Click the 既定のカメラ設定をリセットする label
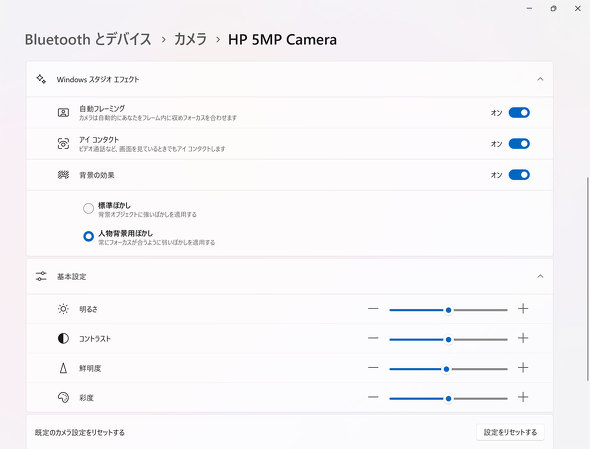 click(x=80, y=432)
